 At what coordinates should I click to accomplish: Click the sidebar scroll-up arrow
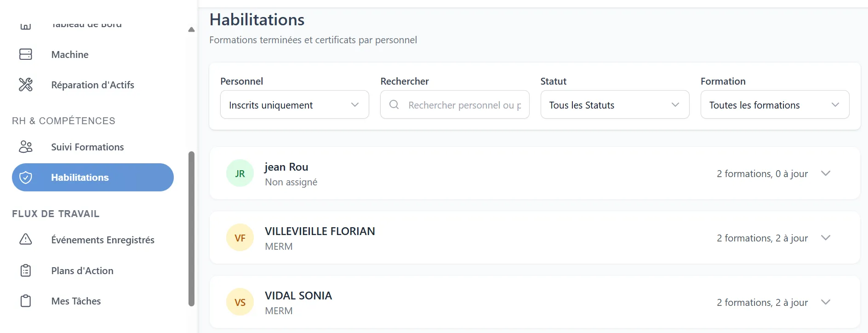191,29
